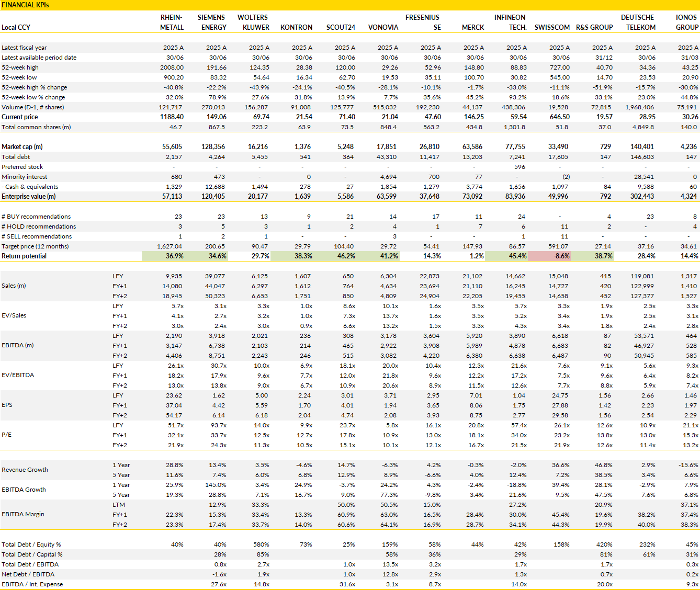700x590 pixels.
Task: Click Ionos Group period date 31/03
Action: 690,58
